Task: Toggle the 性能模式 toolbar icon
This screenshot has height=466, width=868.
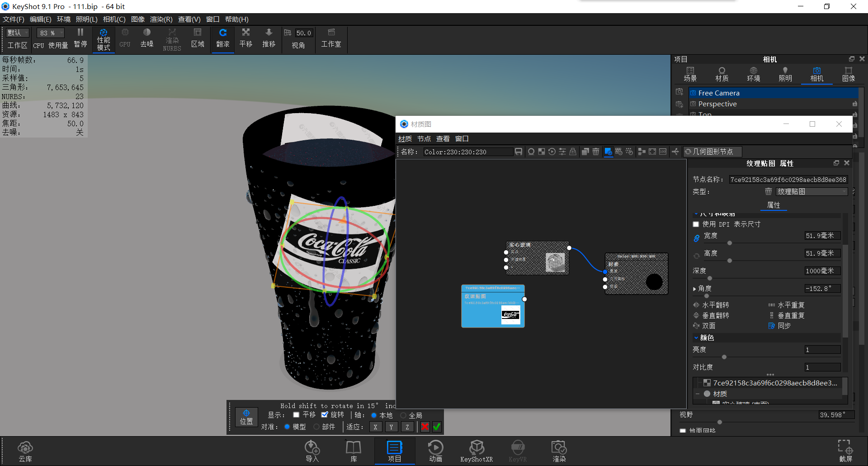Action: click(104, 39)
